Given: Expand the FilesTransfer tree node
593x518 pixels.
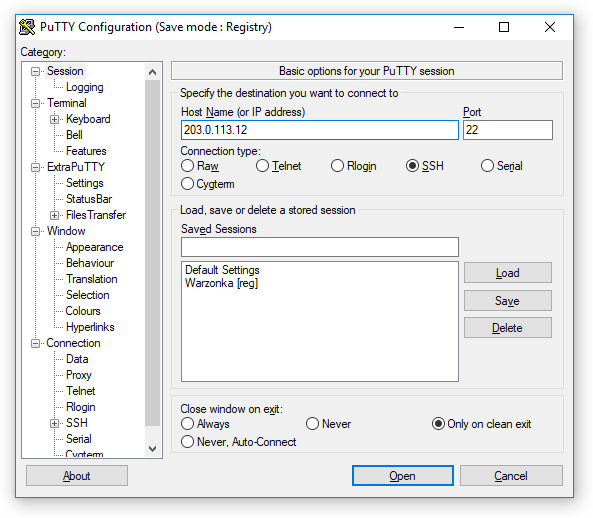Looking at the screenshot, I should [54, 216].
